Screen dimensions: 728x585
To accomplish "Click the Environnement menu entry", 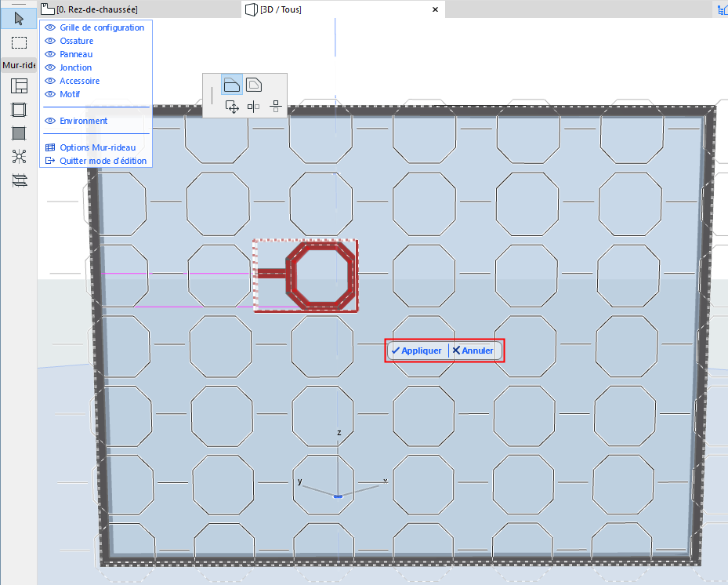I will coord(81,120).
